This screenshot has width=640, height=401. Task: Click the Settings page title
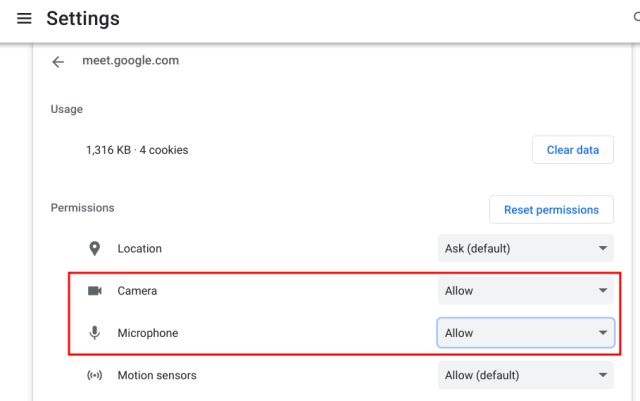click(x=83, y=19)
